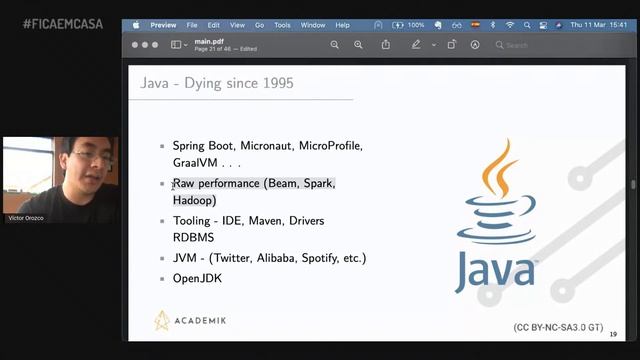Click the main.pdf document title

(x=209, y=41)
